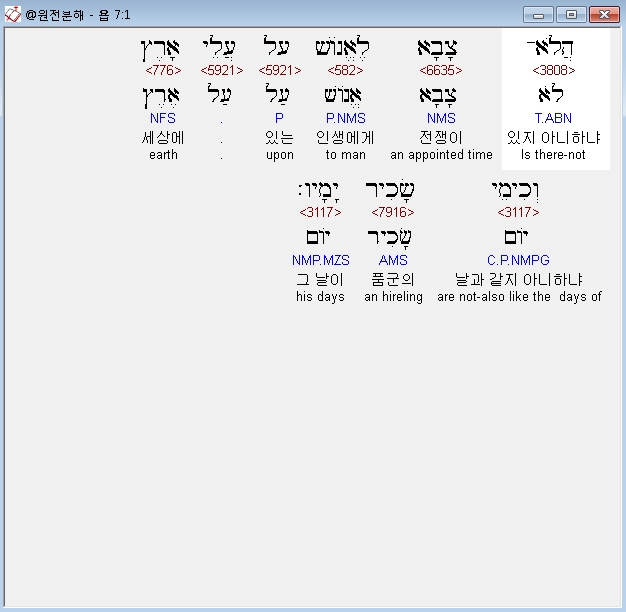Click Hebrew word above <7916>

[390, 190]
